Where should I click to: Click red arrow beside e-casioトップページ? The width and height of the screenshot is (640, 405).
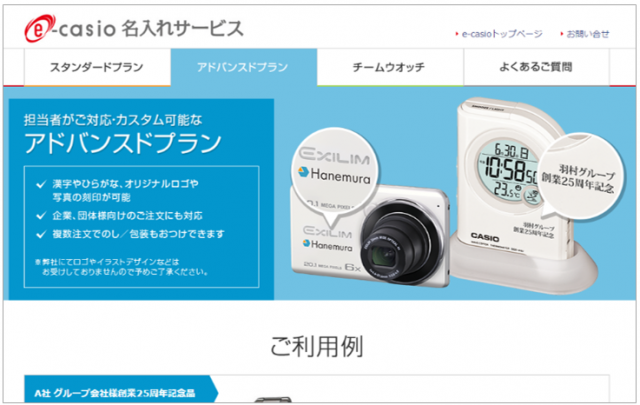pos(457,34)
